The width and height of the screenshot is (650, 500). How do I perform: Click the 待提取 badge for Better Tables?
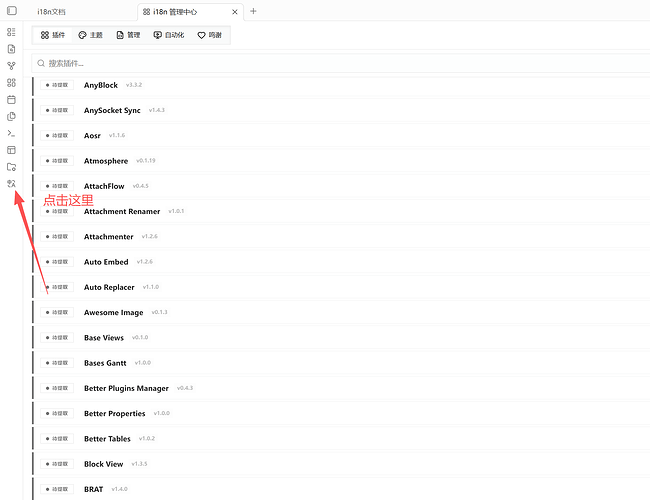point(57,439)
